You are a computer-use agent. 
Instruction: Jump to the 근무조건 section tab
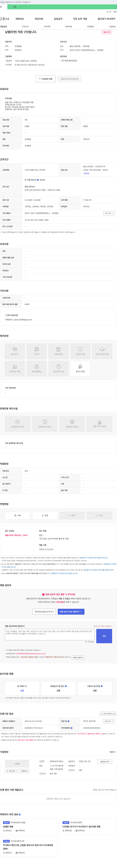25,27
